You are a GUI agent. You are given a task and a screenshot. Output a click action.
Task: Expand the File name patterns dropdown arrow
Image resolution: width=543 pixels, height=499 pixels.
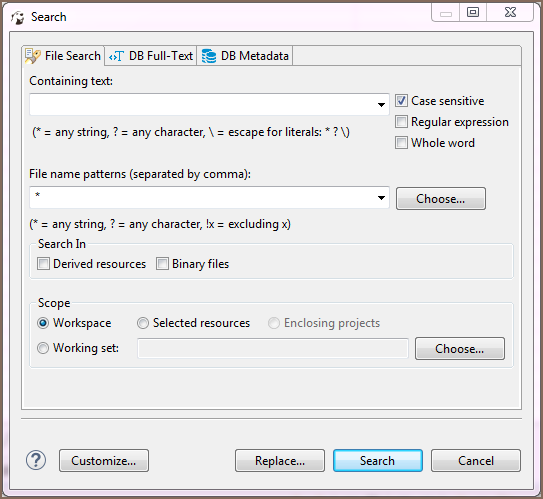click(x=381, y=198)
